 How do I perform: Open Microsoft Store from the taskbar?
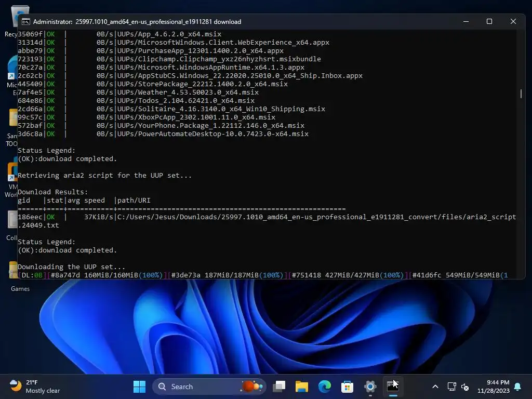click(x=347, y=387)
